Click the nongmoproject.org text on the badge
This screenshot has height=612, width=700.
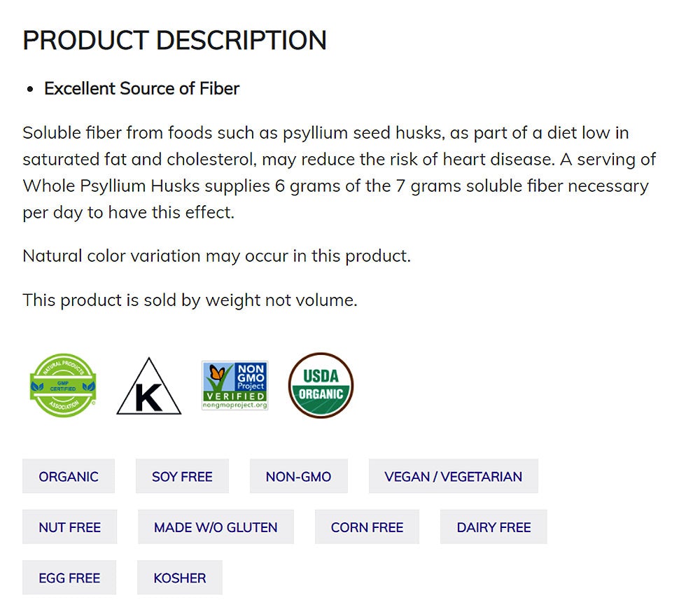[234, 405]
